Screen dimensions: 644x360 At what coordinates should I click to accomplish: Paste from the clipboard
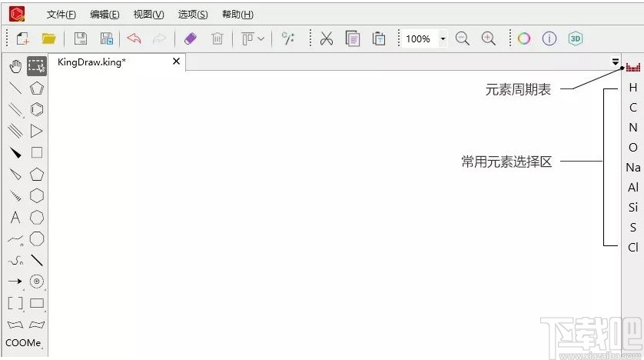[379, 38]
